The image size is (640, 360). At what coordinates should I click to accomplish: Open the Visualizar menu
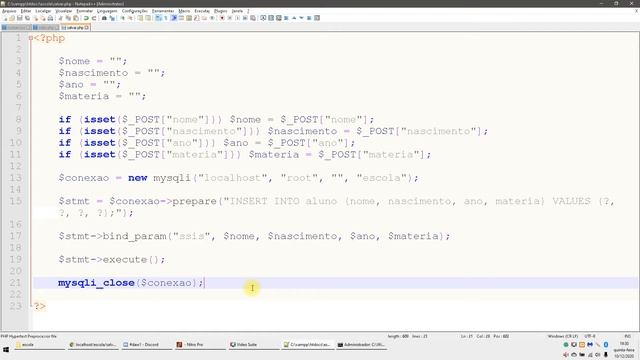pyautogui.click(x=64, y=11)
